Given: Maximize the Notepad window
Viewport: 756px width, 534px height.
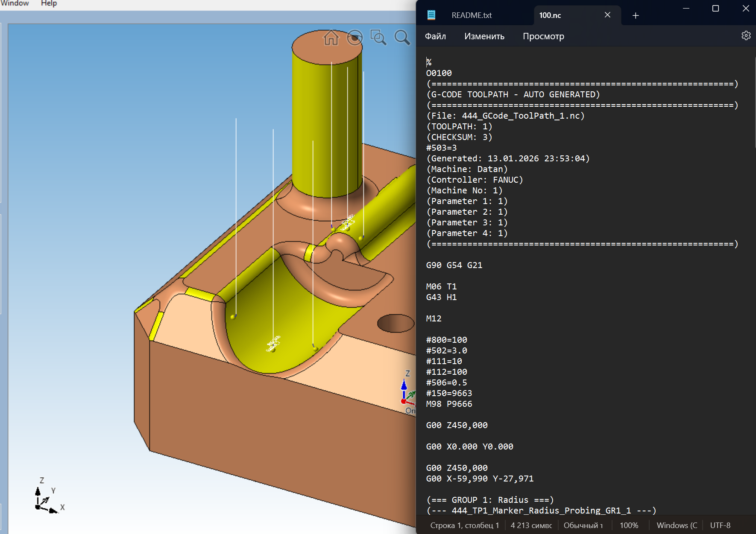Looking at the screenshot, I should [716, 9].
